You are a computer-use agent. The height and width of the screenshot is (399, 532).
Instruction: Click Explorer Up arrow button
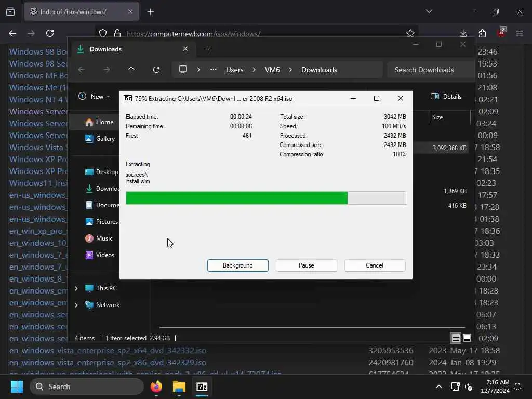pos(131,70)
